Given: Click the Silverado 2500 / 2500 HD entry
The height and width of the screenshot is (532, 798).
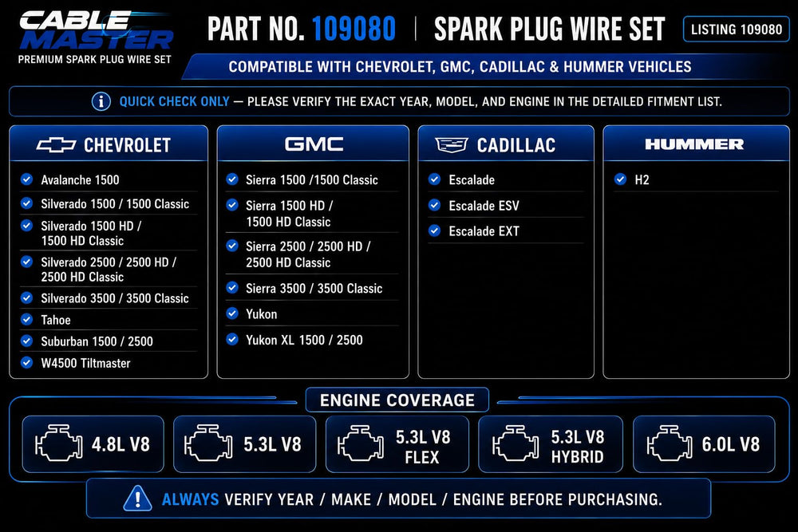Looking at the screenshot, I should coord(109,270).
